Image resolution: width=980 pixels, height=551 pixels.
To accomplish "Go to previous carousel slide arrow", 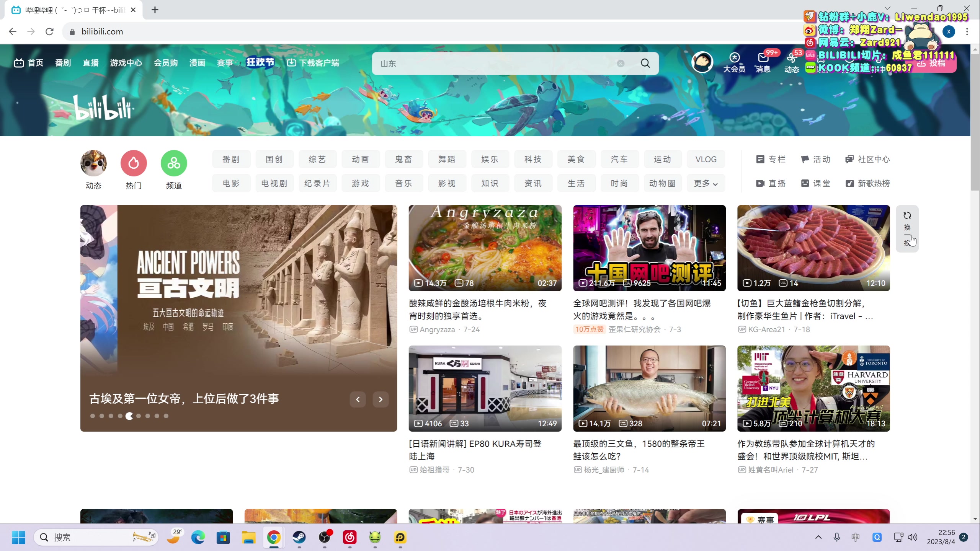I will 358,399.
